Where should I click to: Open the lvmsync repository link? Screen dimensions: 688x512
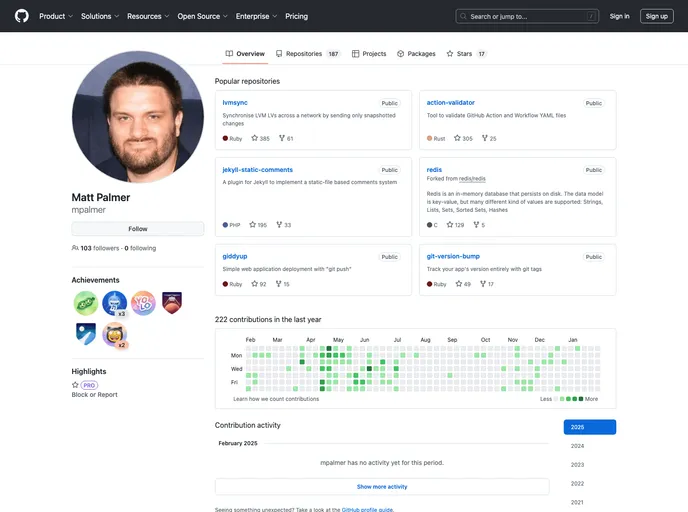[x=235, y=102]
